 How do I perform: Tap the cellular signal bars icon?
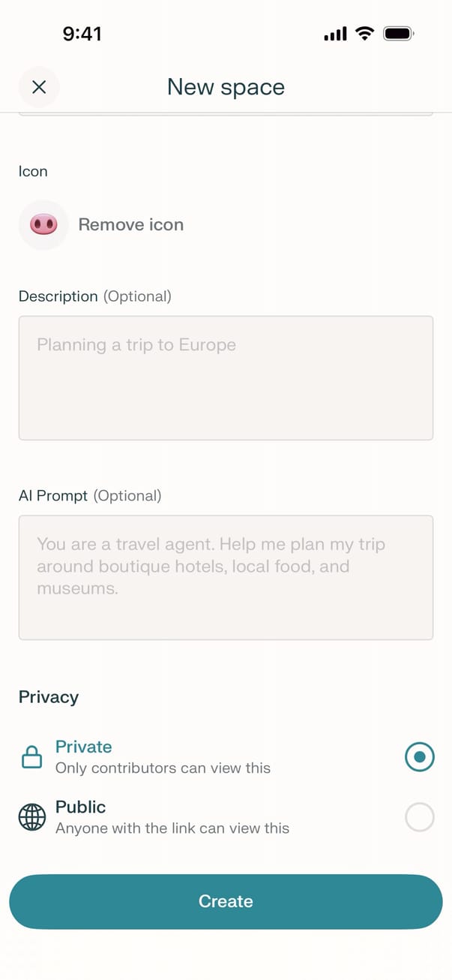coord(335,34)
